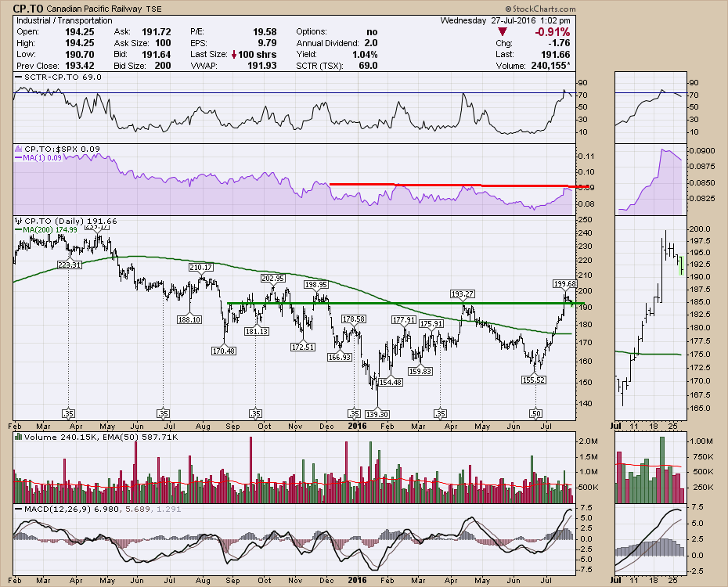Click the 2.0M volume axis label
Image resolution: width=728 pixels, height=587 pixels.
pyautogui.click(x=588, y=441)
